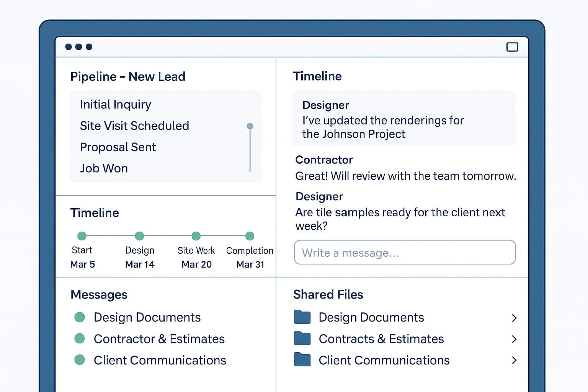Select Proposal Sent pipeline stage
The image size is (588, 392).
coord(118,147)
